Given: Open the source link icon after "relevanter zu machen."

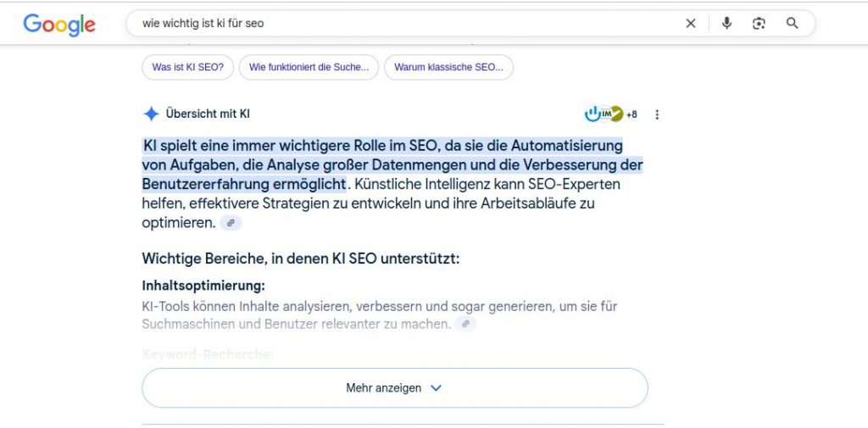Looking at the screenshot, I should click(465, 324).
